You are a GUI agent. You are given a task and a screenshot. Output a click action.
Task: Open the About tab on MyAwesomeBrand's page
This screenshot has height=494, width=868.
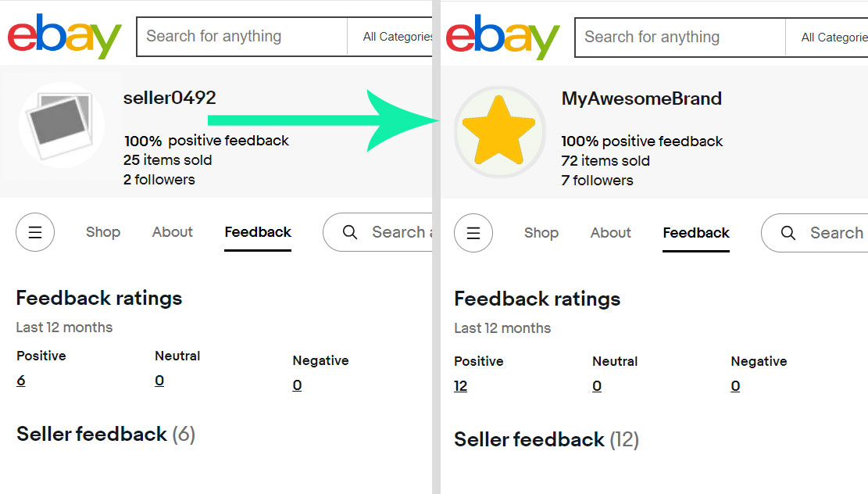click(x=610, y=232)
